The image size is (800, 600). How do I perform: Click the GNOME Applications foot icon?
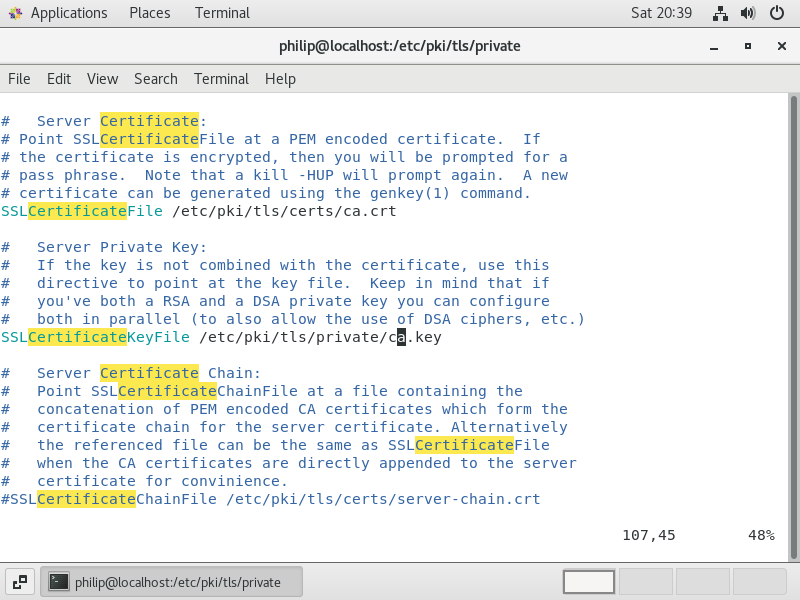(x=15, y=13)
